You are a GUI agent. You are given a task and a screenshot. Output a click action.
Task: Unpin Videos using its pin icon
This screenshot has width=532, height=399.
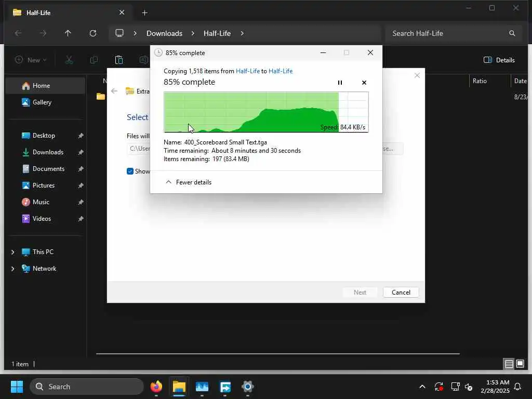pyautogui.click(x=81, y=219)
